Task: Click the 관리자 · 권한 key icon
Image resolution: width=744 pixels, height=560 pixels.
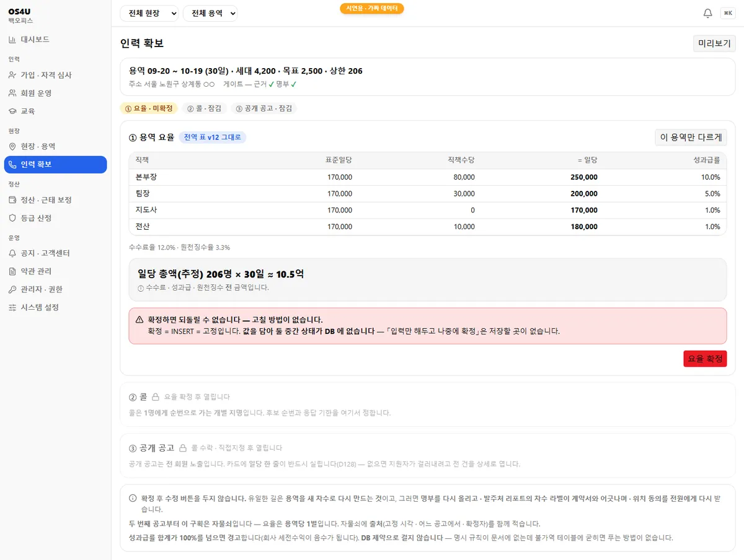Action: point(12,289)
